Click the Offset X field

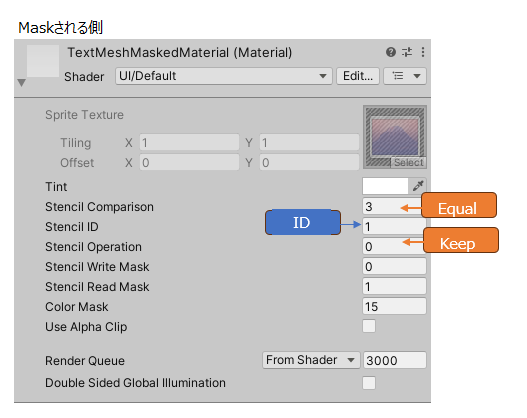(189, 163)
